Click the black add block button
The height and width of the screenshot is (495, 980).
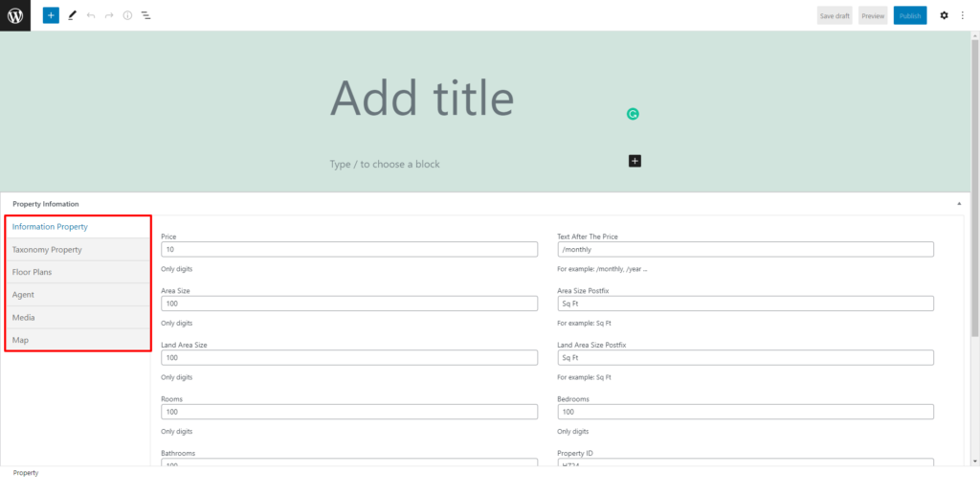pyautogui.click(x=635, y=161)
